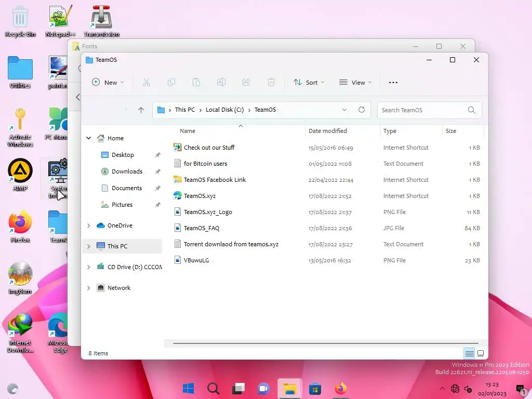This screenshot has width=532, height=399.
Task: Click Local Disk (C:) breadcrumb
Action: tap(224, 110)
